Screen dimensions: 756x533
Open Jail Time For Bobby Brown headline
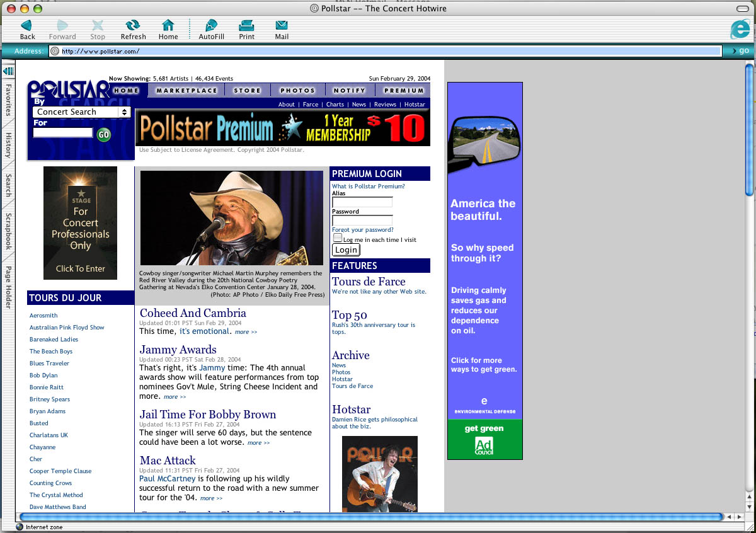[x=208, y=415]
